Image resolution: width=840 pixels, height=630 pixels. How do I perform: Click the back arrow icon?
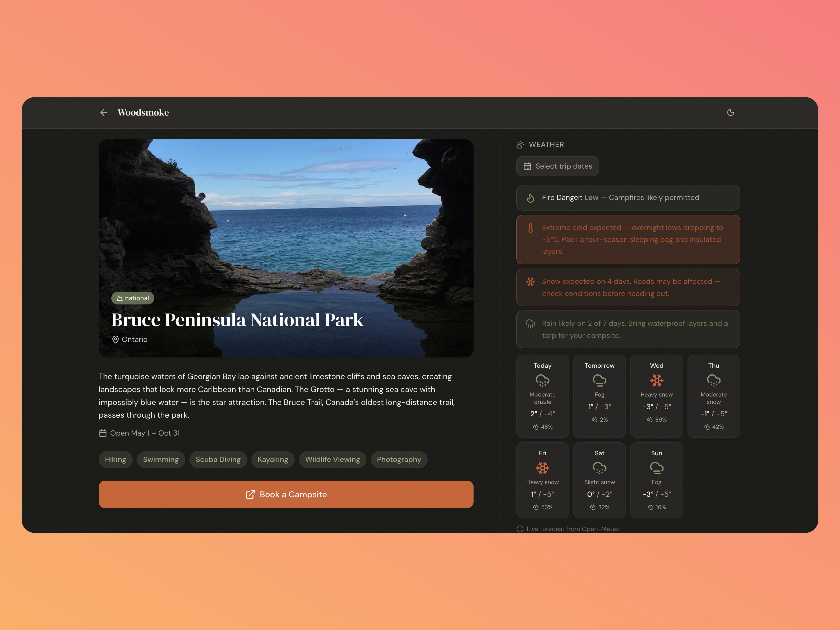click(x=104, y=112)
